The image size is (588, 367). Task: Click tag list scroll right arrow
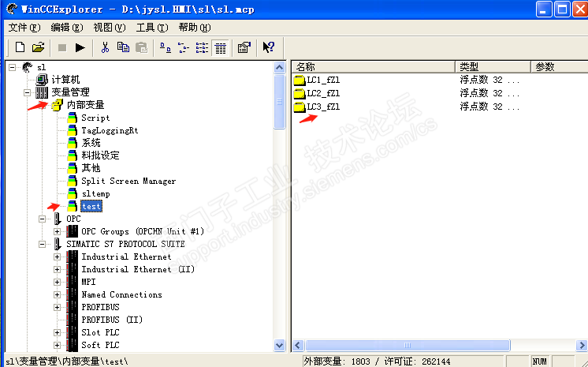click(x=582, y=345)
